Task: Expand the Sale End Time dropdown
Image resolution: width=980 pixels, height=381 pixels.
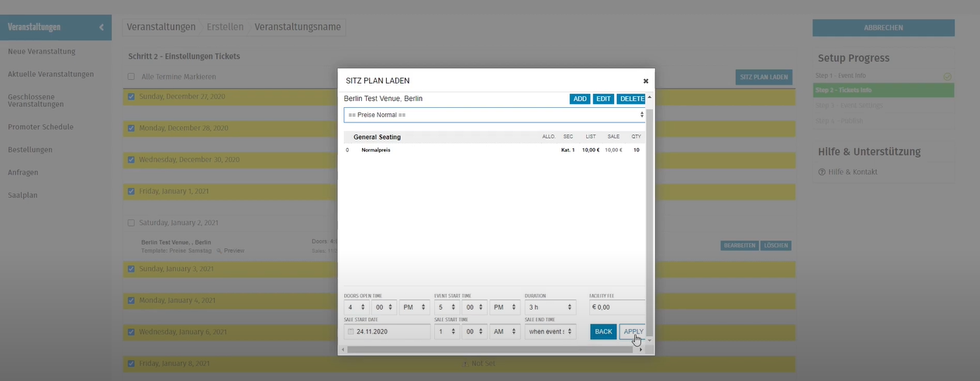Action: (550, 331)
